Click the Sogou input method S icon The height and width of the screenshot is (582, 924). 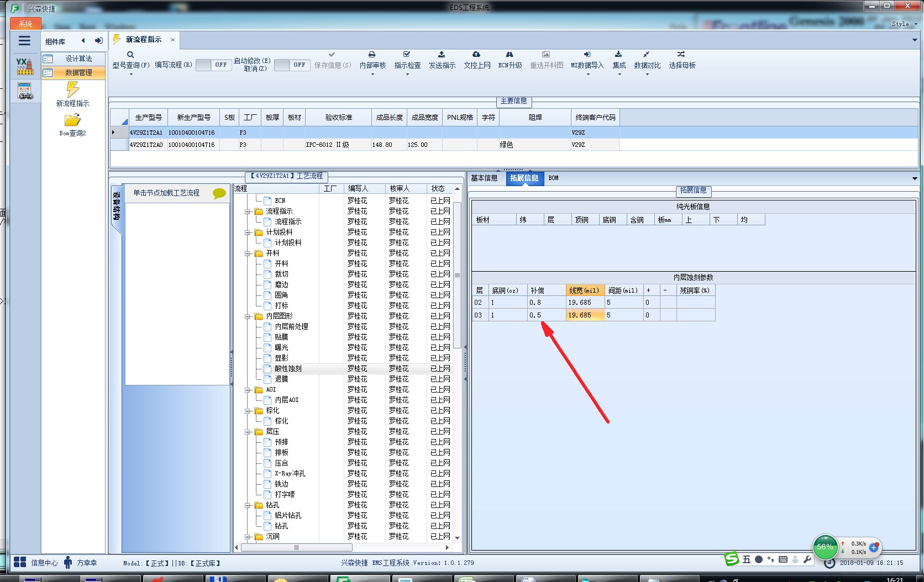732,559
